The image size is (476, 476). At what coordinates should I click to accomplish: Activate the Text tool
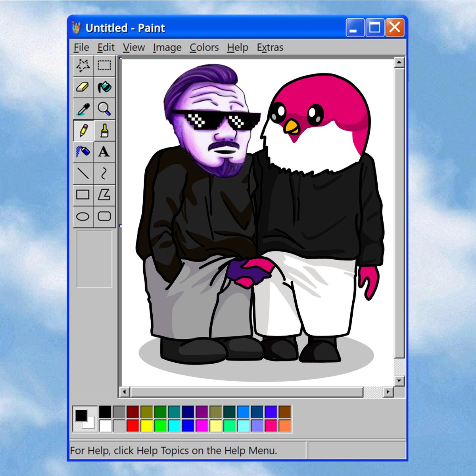[104, 152]
